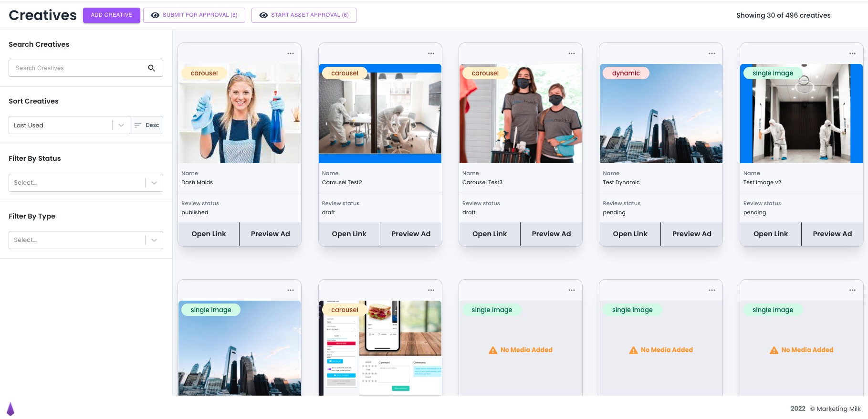This screenshot has width=868, height=419.
Task: Click warning icon on first No Media card
Action: [493, 350]
